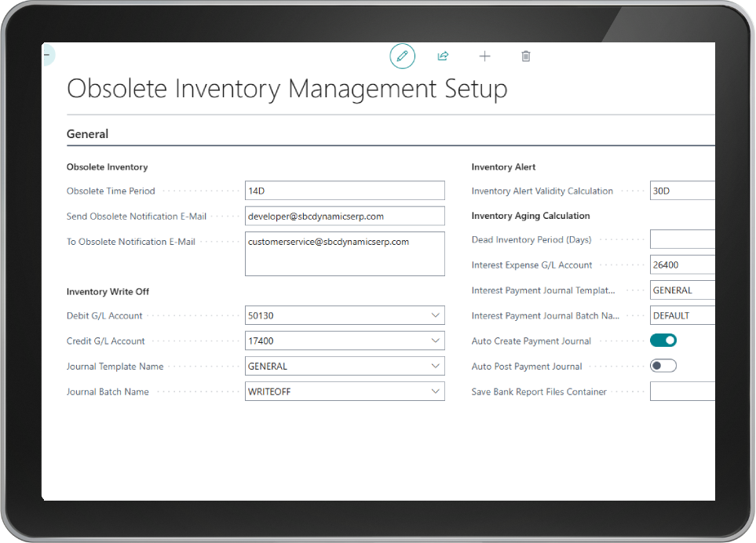Edit the Send Obsolete Notification E-Mail field
The image size is (756, 543).
coord(345,217)
